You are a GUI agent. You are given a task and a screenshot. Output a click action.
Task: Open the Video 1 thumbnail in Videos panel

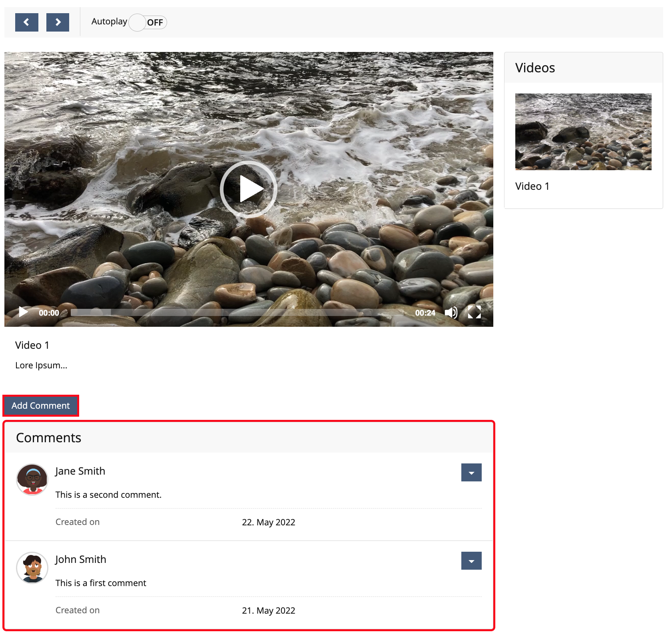click(583, 132)
